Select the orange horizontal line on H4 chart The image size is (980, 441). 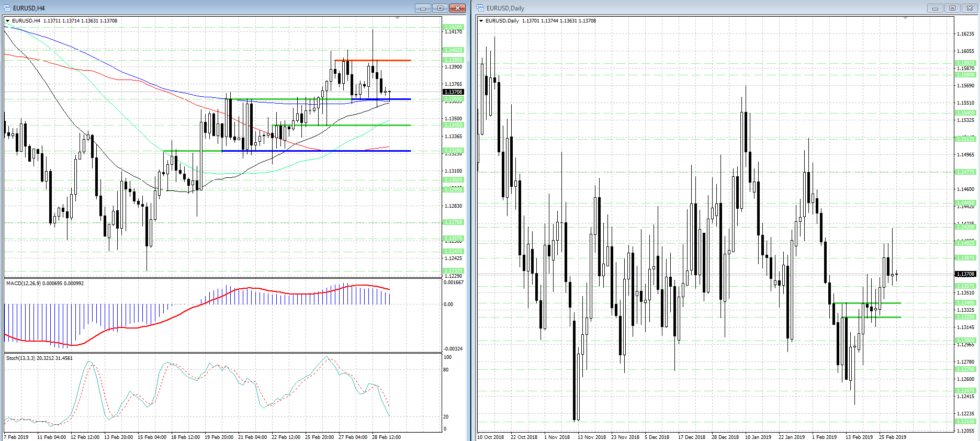pyautogui.click(x=373, y=60)
